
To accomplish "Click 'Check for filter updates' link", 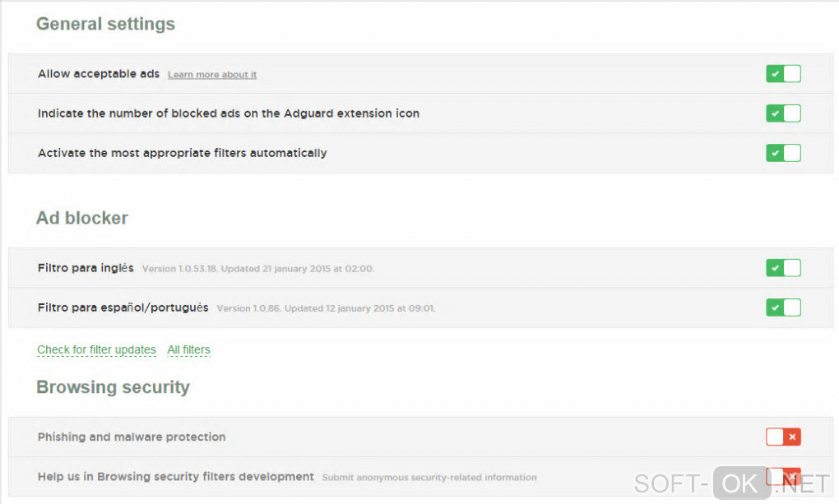I will point(96,349).
